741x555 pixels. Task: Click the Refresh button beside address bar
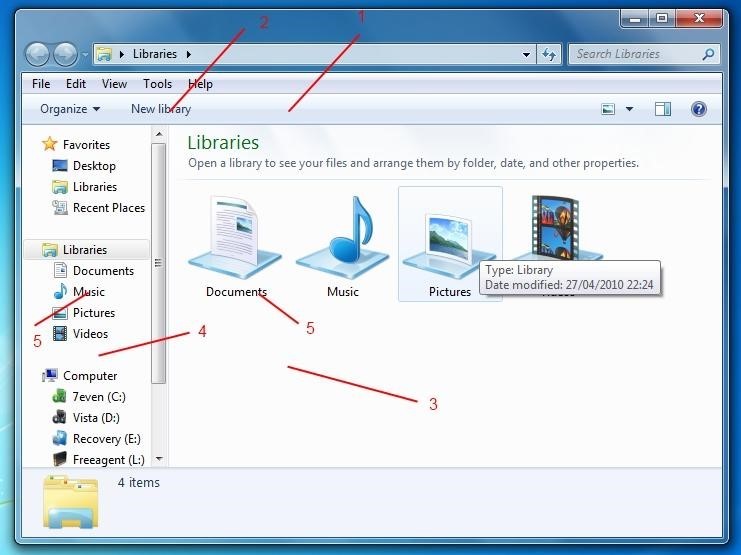[x=549, y=54]
